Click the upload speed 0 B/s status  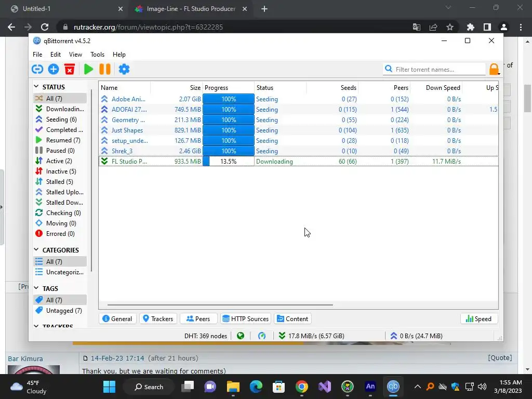416,336
